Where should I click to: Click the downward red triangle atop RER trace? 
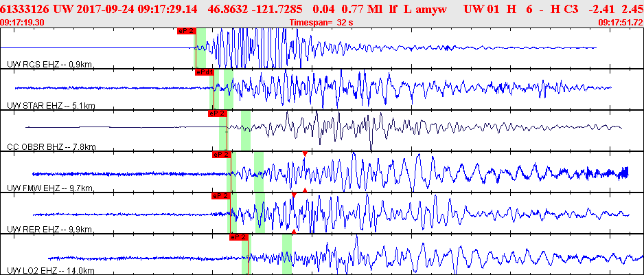(294, 195)
